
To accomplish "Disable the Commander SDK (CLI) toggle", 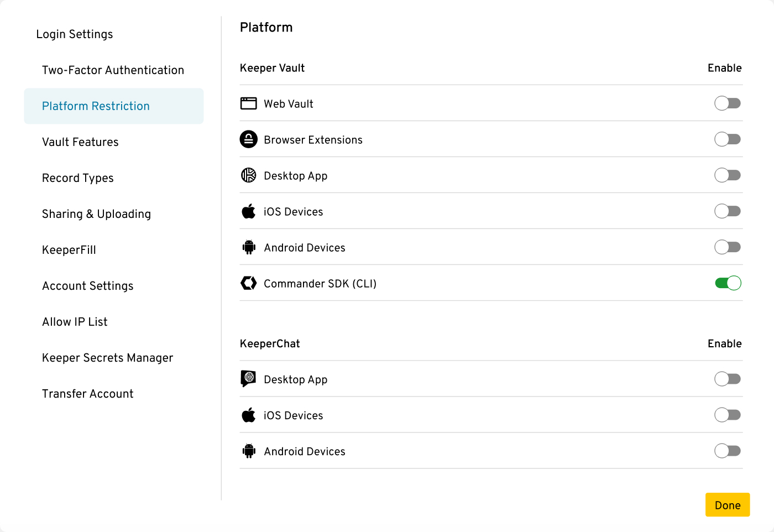I will [728, 283].
